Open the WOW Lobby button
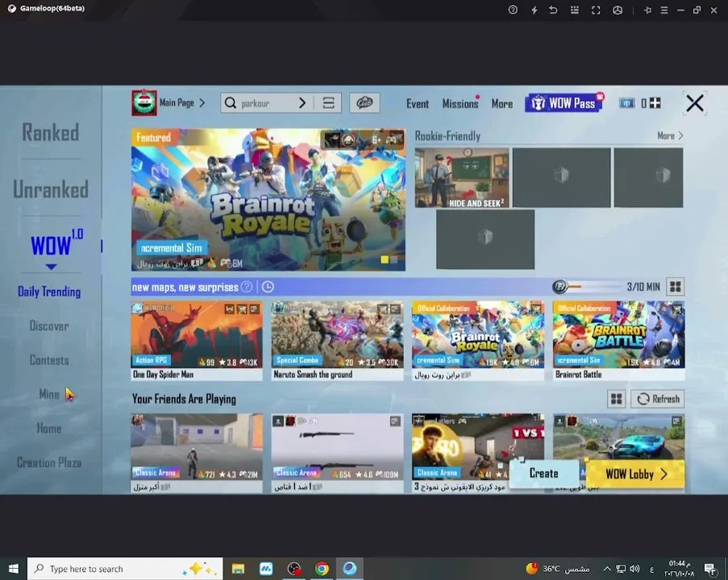Screen dimensions: 728x580 tap(635, 474)
